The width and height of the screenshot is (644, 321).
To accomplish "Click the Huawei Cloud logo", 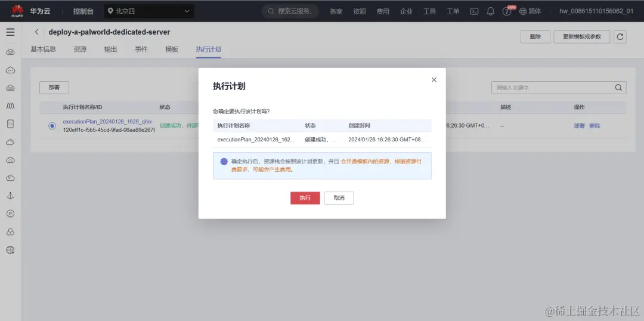I will click(18, 11).
